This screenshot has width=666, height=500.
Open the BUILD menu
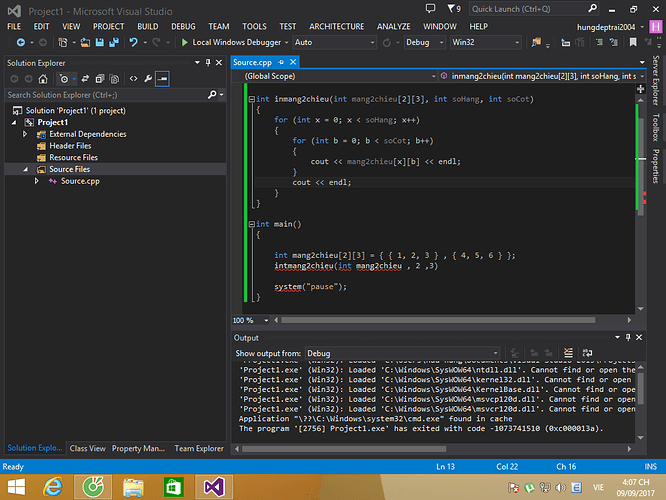coord(147,26)
